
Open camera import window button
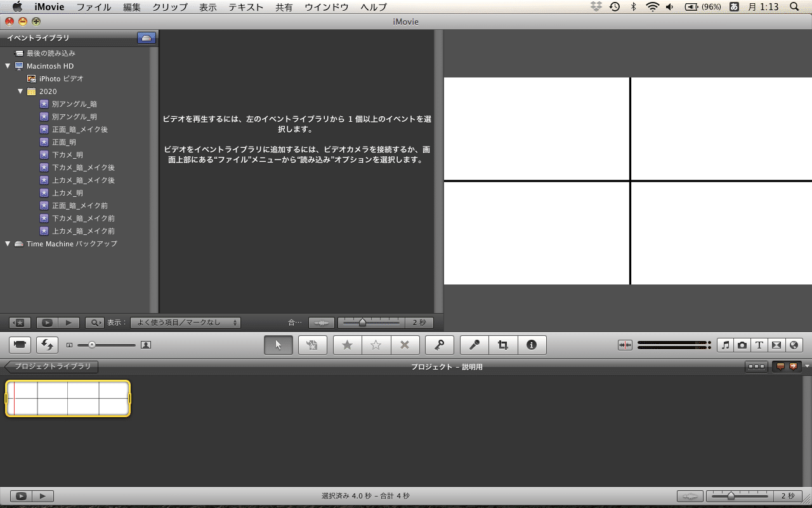pos(20,345)
